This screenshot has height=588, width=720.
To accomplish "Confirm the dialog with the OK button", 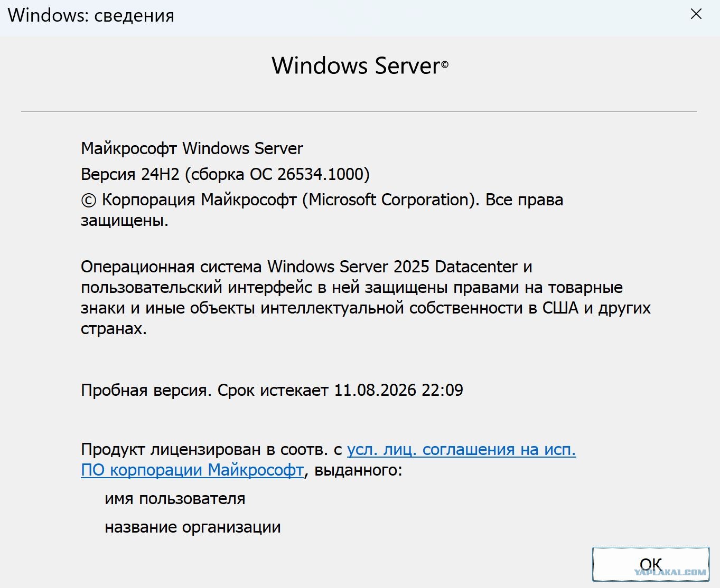I will click(x=651, y=564).
